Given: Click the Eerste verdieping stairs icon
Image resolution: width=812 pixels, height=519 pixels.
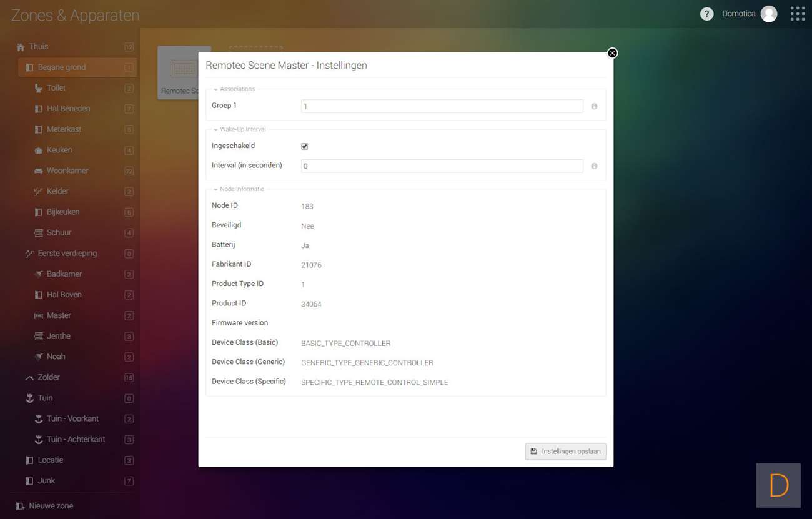Looking at the screenshot, I should click(x=29, y=254).
